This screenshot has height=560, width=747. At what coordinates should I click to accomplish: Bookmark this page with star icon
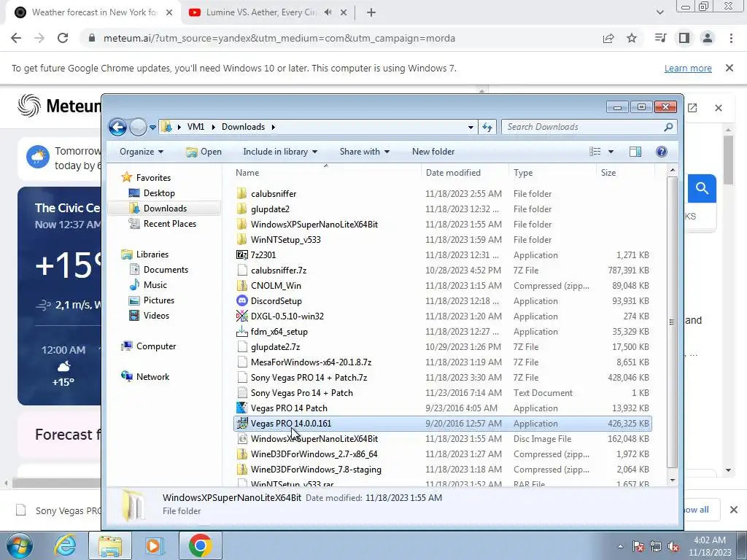pyautogui.click(x=632, y=38)
